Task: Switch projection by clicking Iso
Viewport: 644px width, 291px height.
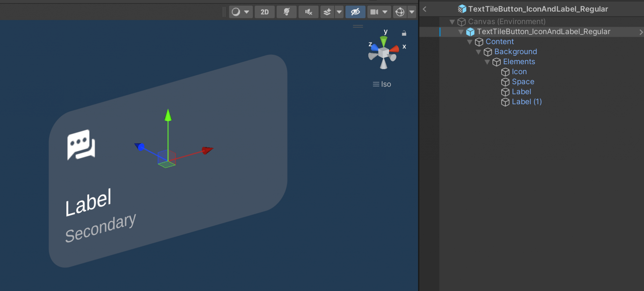Action: click(x=385, y=84)
